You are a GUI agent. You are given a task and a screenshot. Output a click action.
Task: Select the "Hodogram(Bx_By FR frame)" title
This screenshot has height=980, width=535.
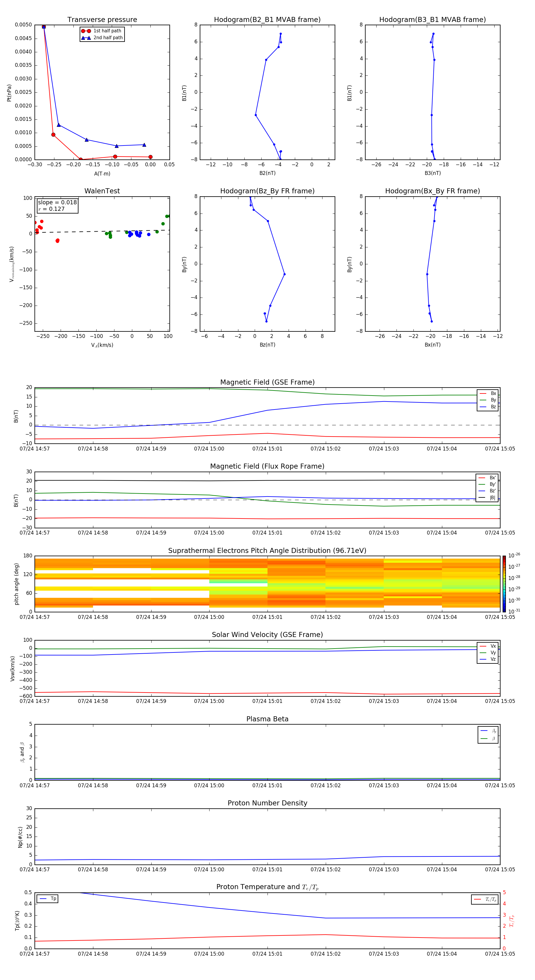point(432,191)
